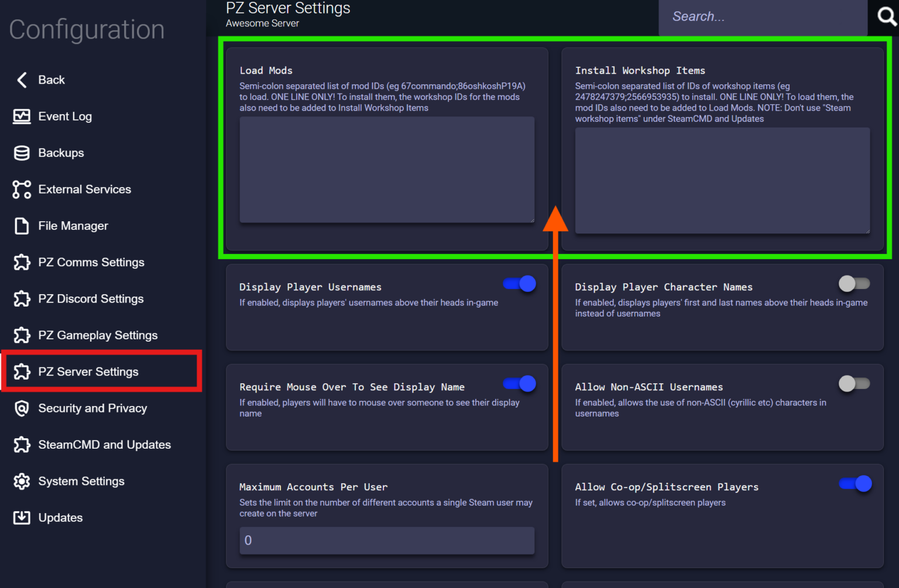Image resolution: width=899 pixels, height=588 pixels.
Task: Click the search magnifier icon
Action: [886, 16]
